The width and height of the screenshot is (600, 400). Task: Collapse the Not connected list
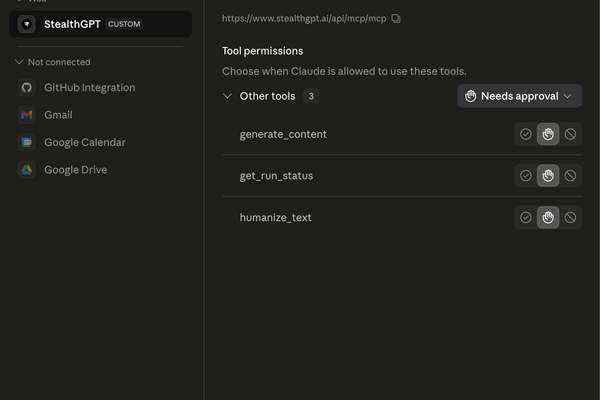tap(19, 62)
